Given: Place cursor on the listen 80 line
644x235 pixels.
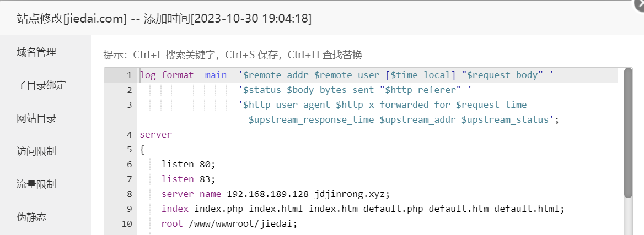Looking at the screenshot, I should pyautogui.click(x=188, y=164).
